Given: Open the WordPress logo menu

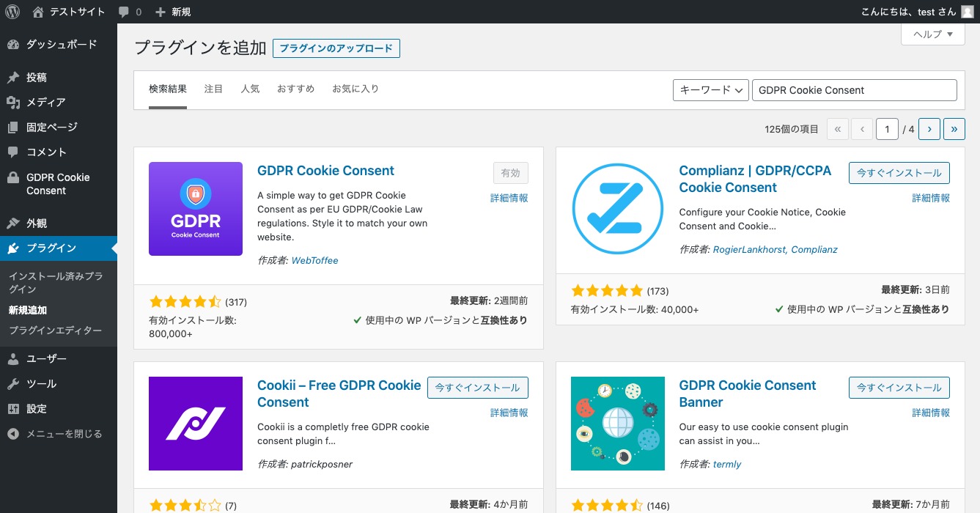Looking at the screenshot, I should [12, 12].
